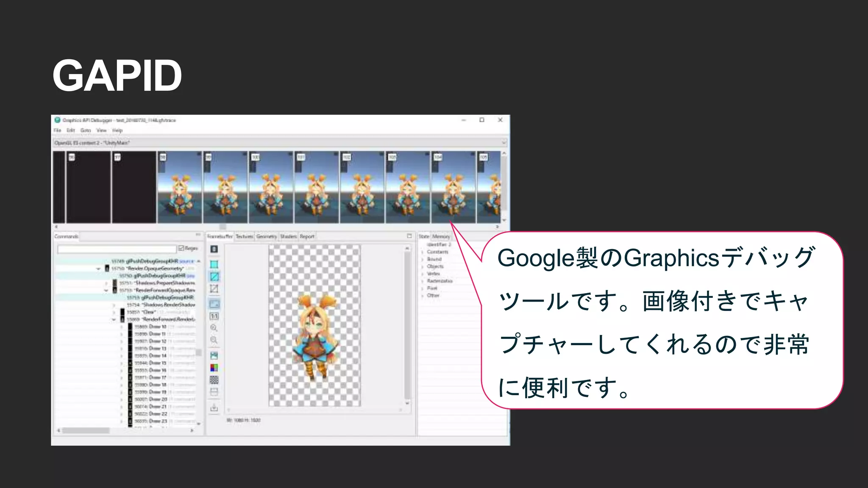Select black frame thumbnail 97
The width and height of the screenshot is (868, 488).
(x=134, y=187)
